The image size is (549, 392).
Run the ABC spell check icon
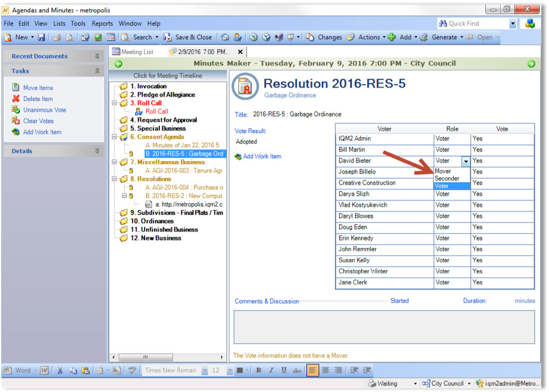(132, 370)
